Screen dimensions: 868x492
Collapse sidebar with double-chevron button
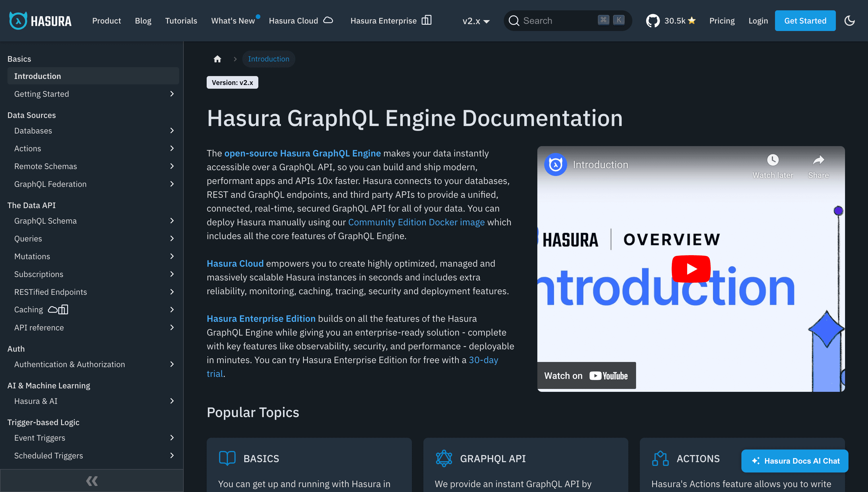tap(92, 481)
